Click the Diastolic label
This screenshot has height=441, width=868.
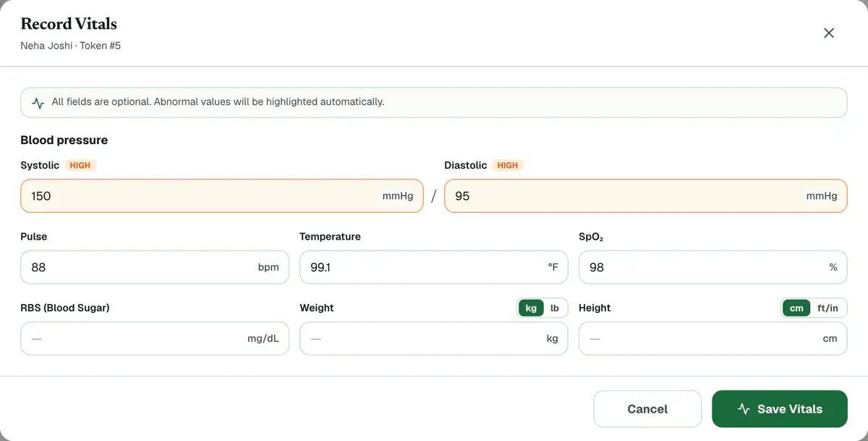(x=466, y=165)
